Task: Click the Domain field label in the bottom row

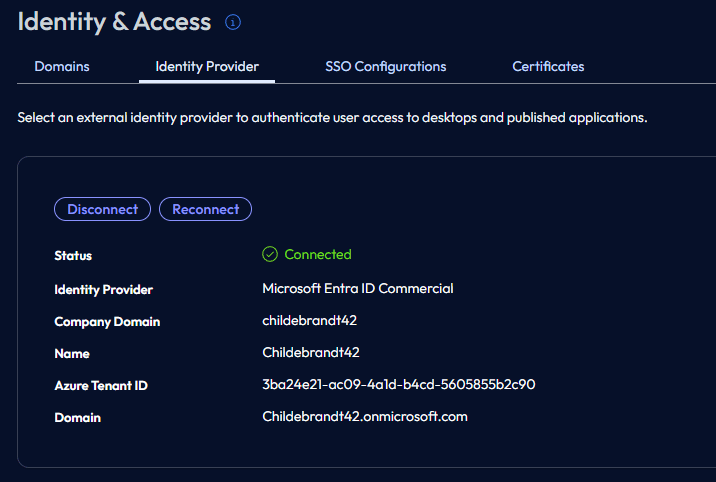Action: (78, 418)
